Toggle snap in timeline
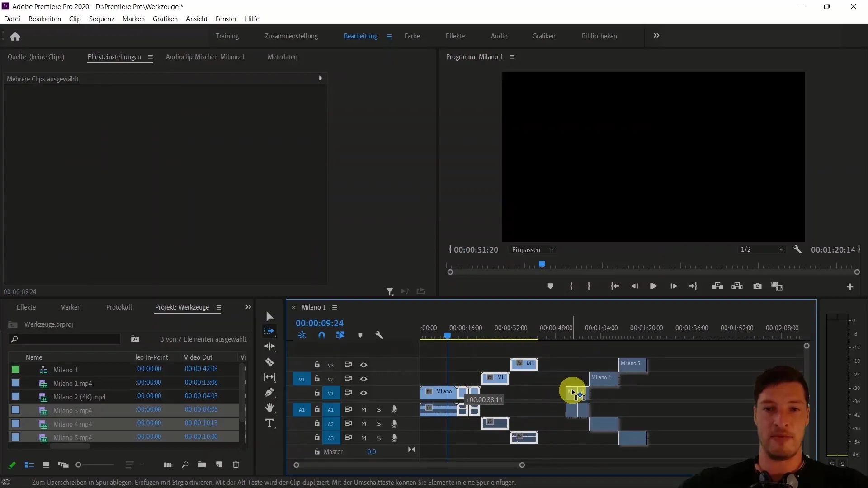The width and height of the screenshot is (868, 488). click(321, 335)
